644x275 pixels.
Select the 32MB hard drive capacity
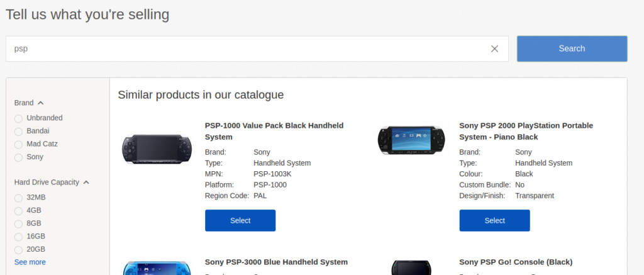tap(18, 198)
